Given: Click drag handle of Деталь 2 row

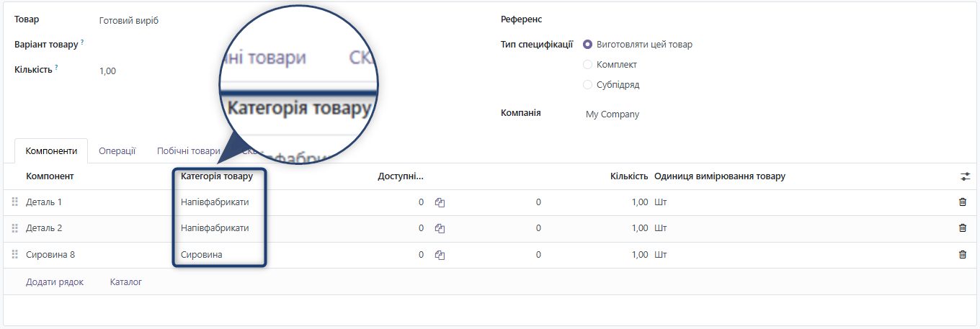Looking at the screenshot, I should (x=14, y=228).
